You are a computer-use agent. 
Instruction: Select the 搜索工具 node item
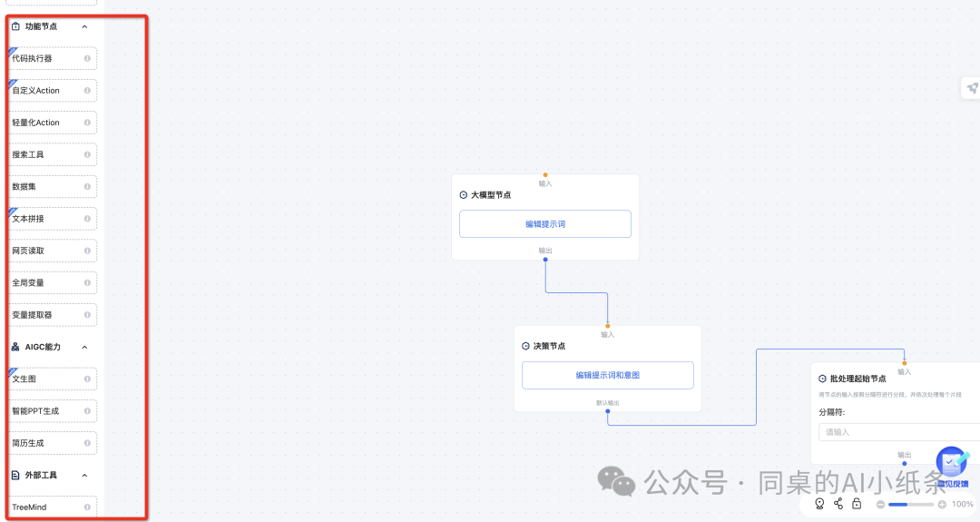(54, 154)
